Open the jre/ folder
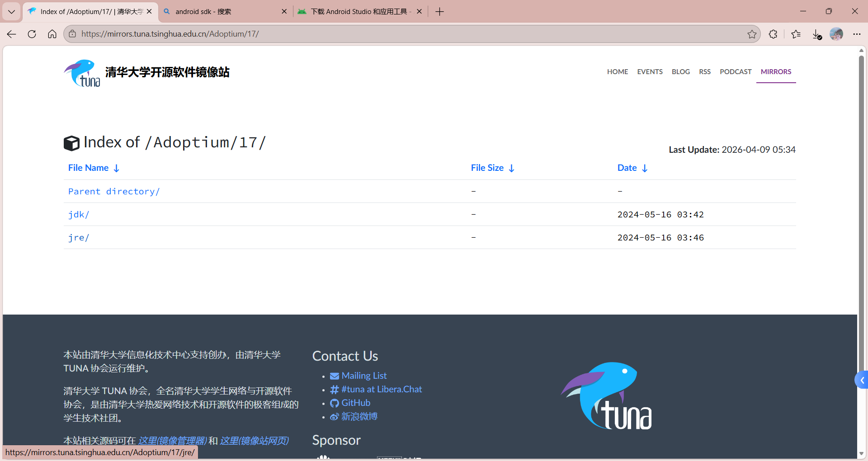 (79, 237)
